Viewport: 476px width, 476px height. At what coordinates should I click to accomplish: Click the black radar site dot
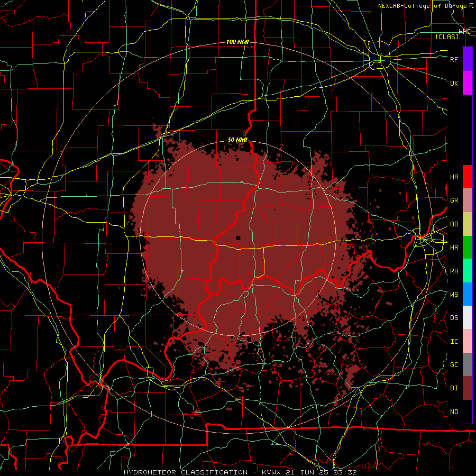[x=239, y=238]
